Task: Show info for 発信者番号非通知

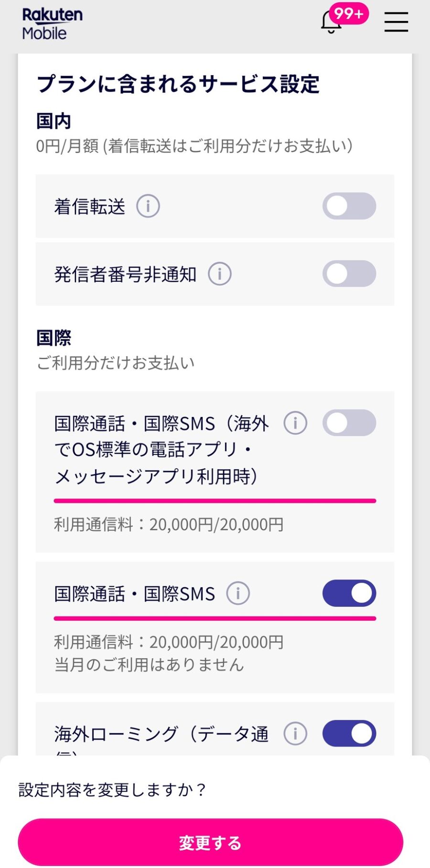Action: point(220,274)
